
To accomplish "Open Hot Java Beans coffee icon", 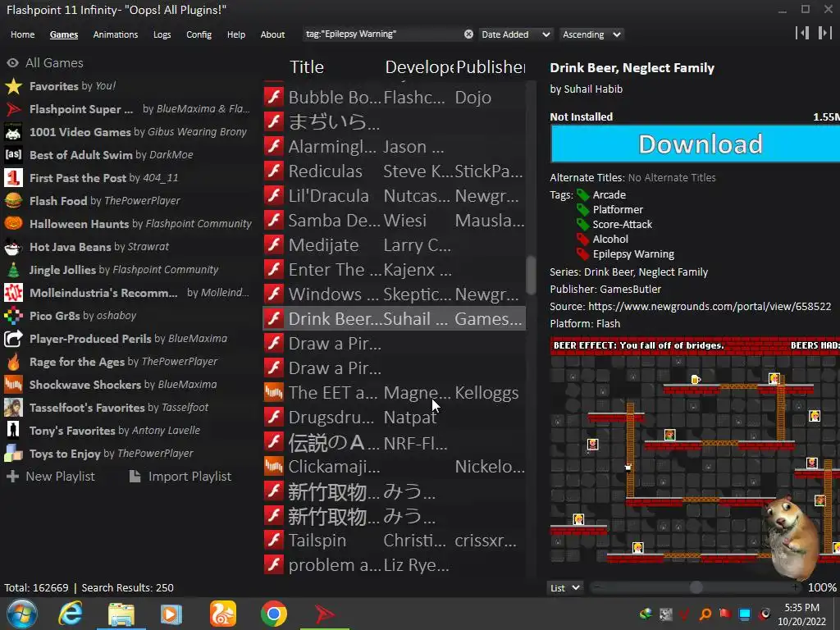I will [x=13, y=247].
